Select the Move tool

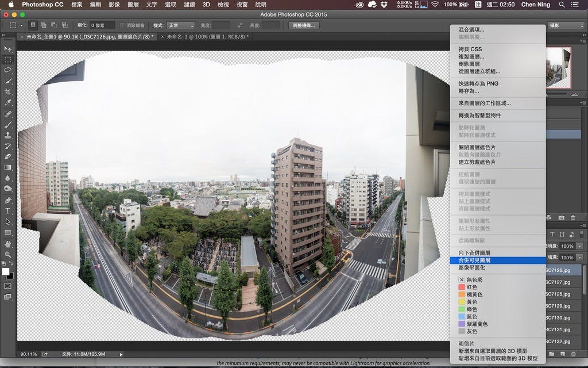coord(8,49)
